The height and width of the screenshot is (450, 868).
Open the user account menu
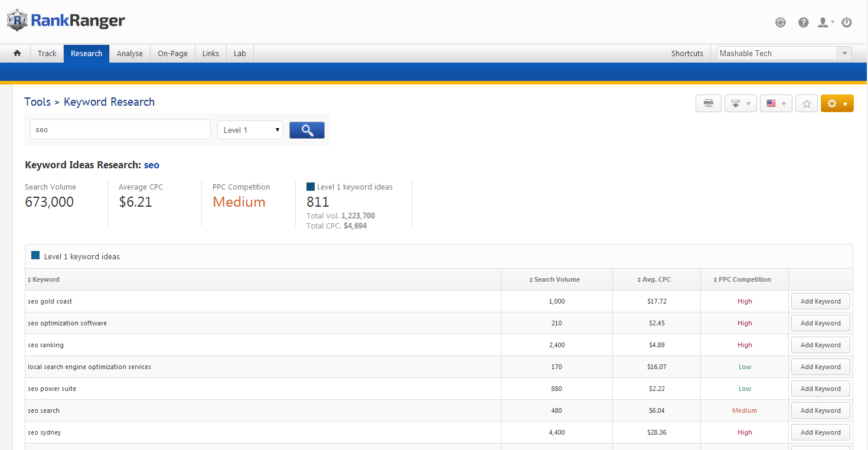tap(825, 22)
